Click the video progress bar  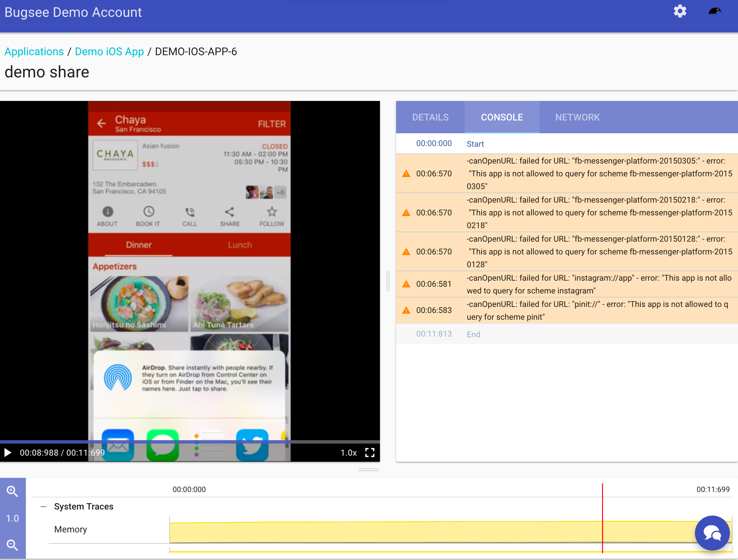190,442
